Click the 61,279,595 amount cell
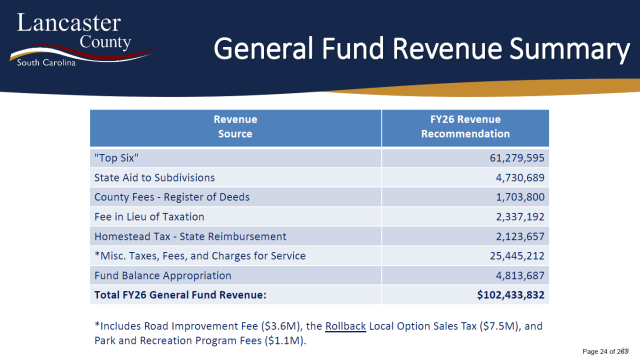This screenshot has width=640, height=360. [x=465, y=158]
